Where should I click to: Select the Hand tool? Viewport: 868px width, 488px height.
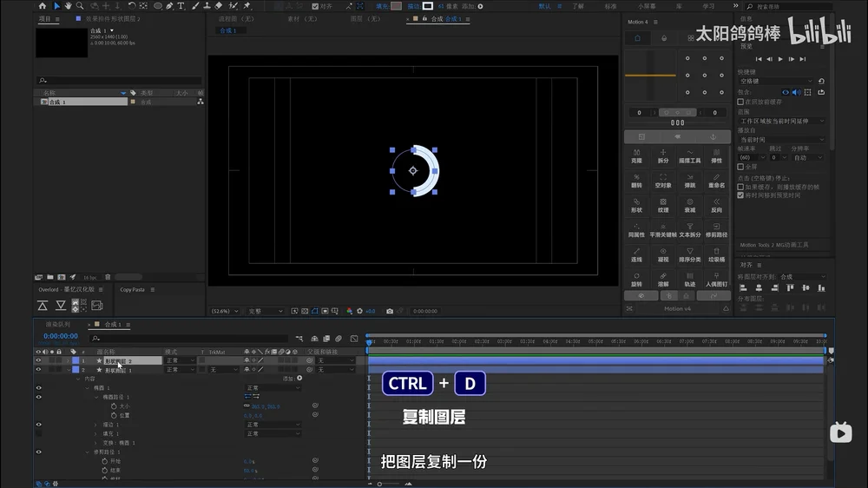point(68,6)
